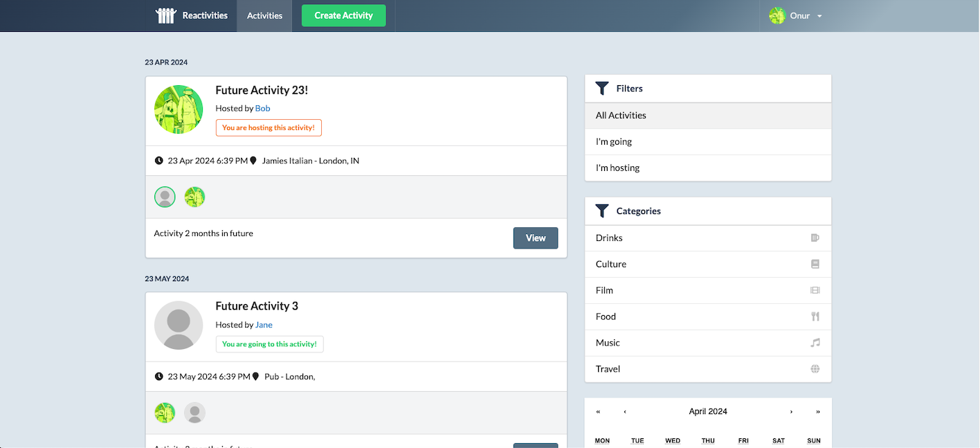Open the Onur user dropdown arrow
The width and height of the screenshot is (980, 448).
click(x=819, y=17)
